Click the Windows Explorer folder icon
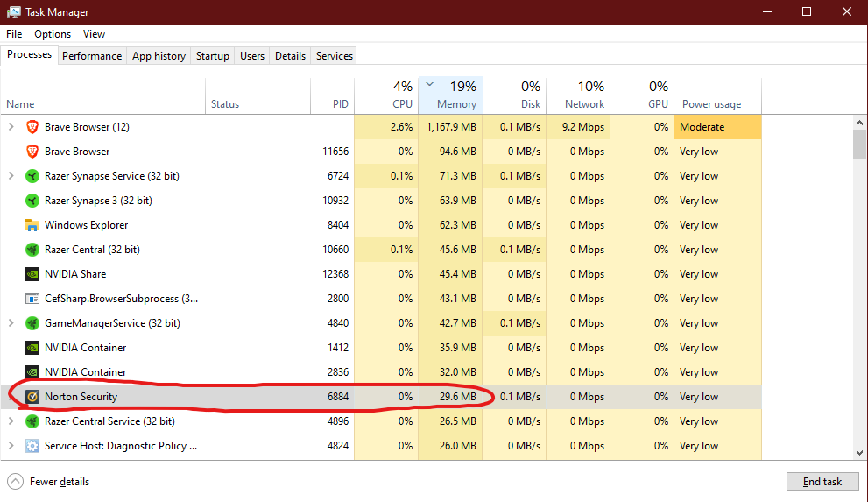The image size is (868, 502). point(32,225)
